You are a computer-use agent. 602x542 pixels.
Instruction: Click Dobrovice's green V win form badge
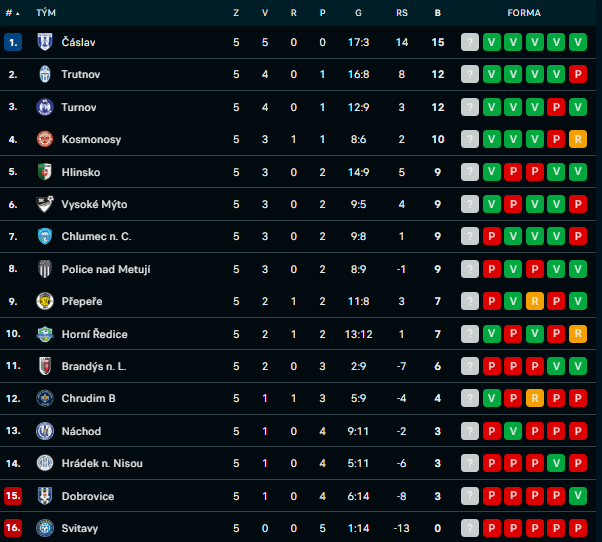[x=578, y=496]
